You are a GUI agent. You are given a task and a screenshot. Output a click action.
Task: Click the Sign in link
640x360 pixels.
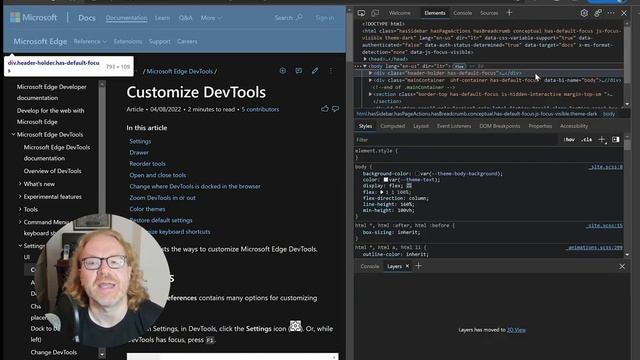point(324,18)
